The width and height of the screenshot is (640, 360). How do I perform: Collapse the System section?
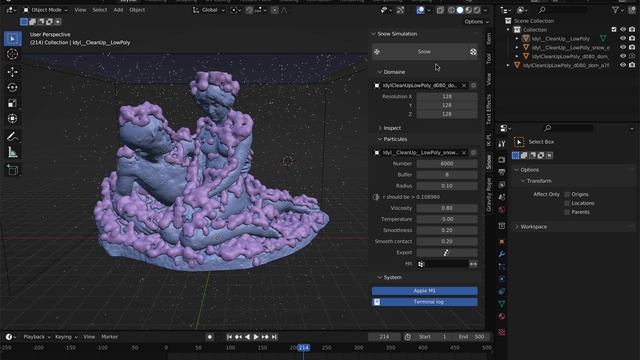(x=380, y=278)
